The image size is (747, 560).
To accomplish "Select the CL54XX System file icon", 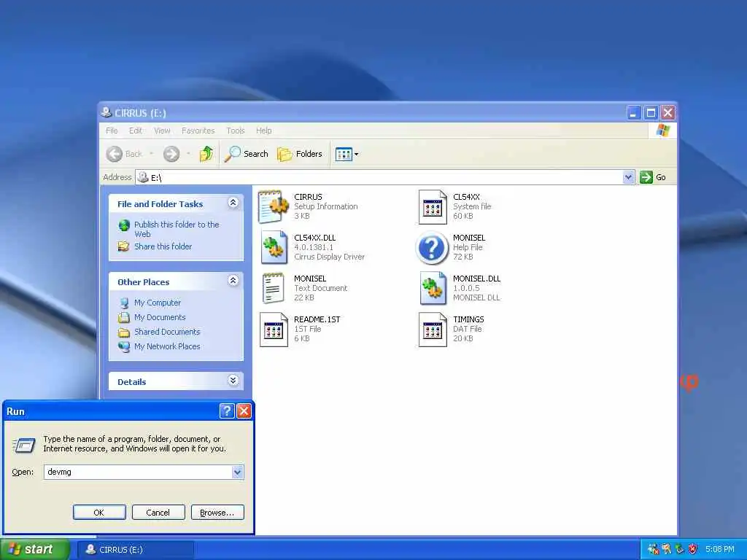I will tap(433, 206).
